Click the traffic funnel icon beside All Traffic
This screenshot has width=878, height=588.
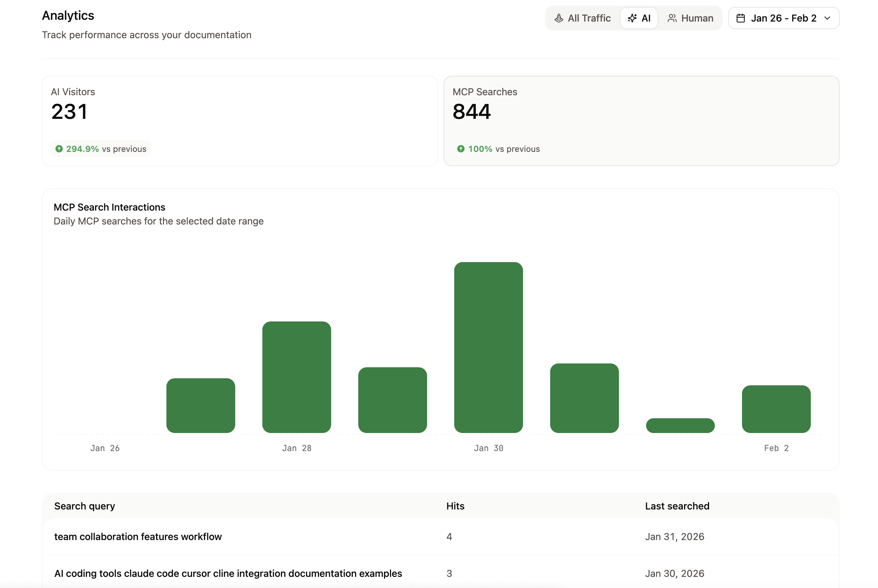tap(559, 18)
